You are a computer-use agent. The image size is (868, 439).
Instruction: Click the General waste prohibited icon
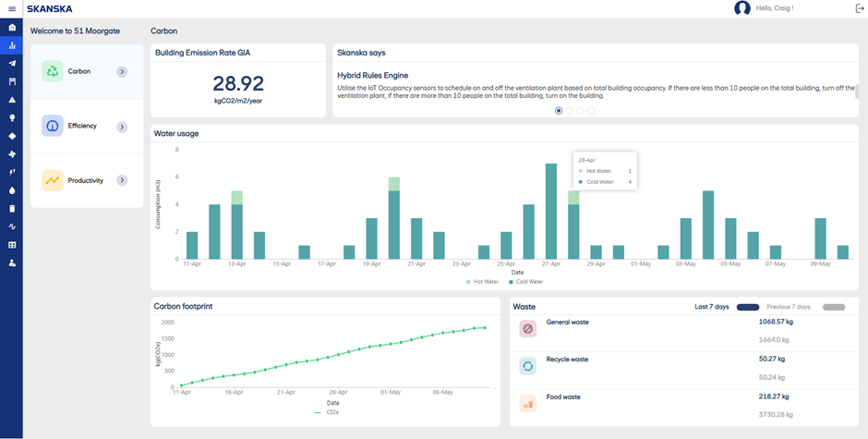coord(527,329)
